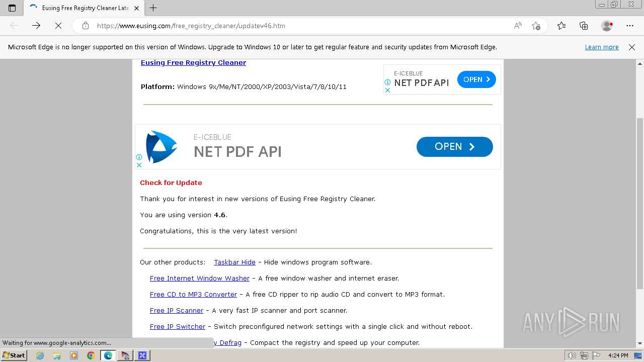Close the large NET PDF API banner
Image resolution: width=644 pixels, height=362 pixels.
click(139, 165)
